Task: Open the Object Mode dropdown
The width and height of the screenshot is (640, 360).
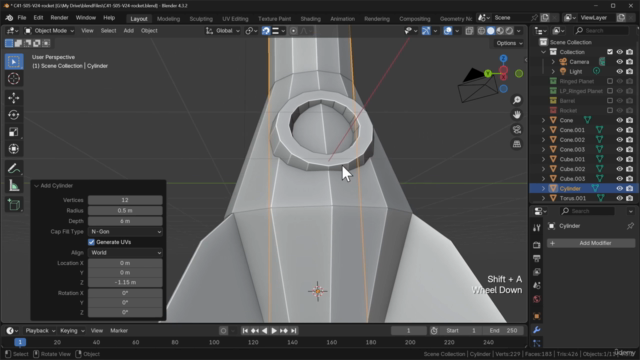Action: point(49,31)
